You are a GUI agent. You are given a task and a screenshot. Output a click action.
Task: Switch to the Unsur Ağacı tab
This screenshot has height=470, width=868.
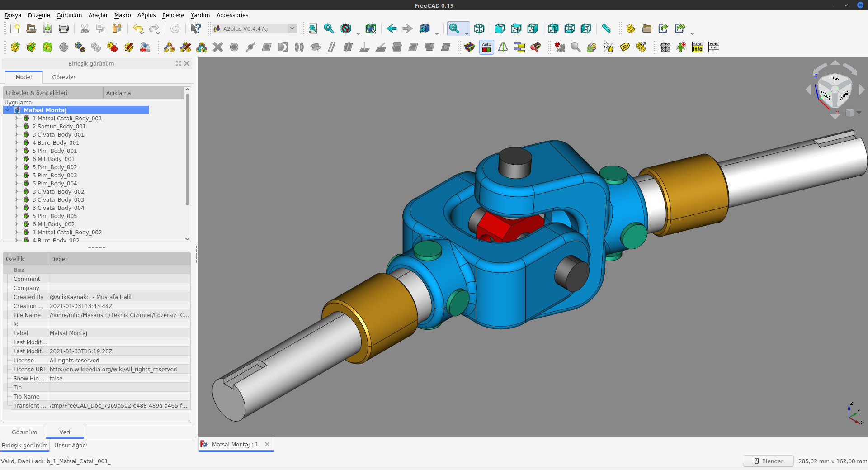click(71, 445)
